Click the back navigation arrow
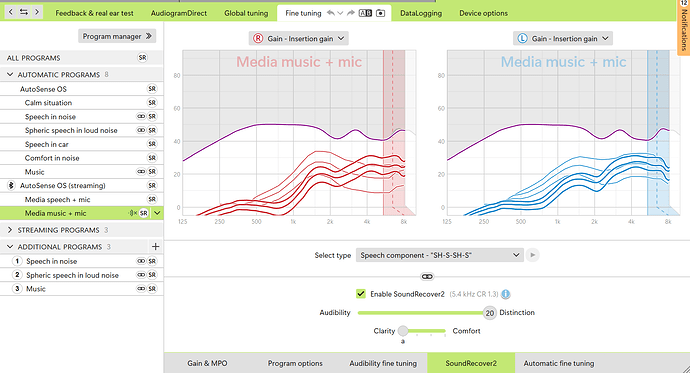Screen dimensions: 690x373 11,12
